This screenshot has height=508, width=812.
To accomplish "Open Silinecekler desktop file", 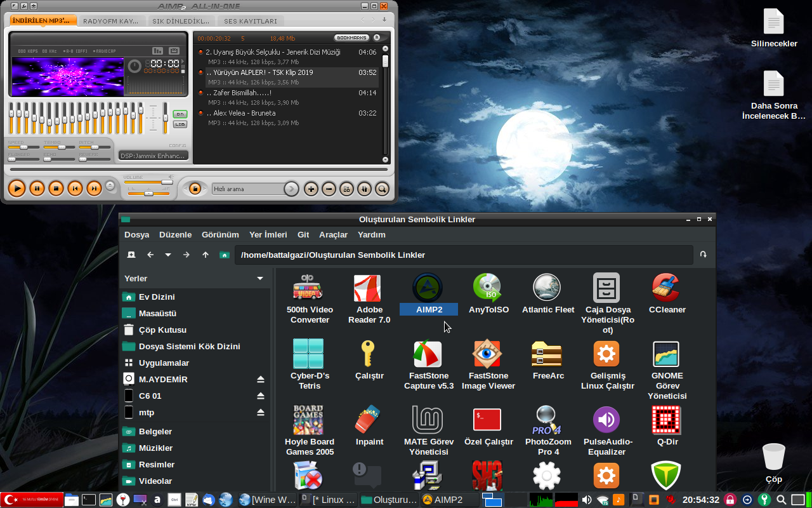I will click(774, 29).
